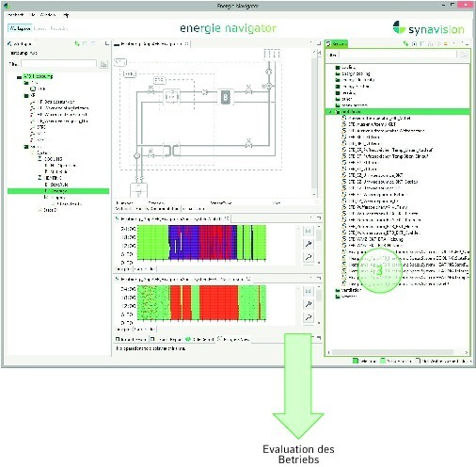Viewport: 476px width, 467px height.
Task: Click the heat exchanger symbol left of the B block
Action: 171,97
